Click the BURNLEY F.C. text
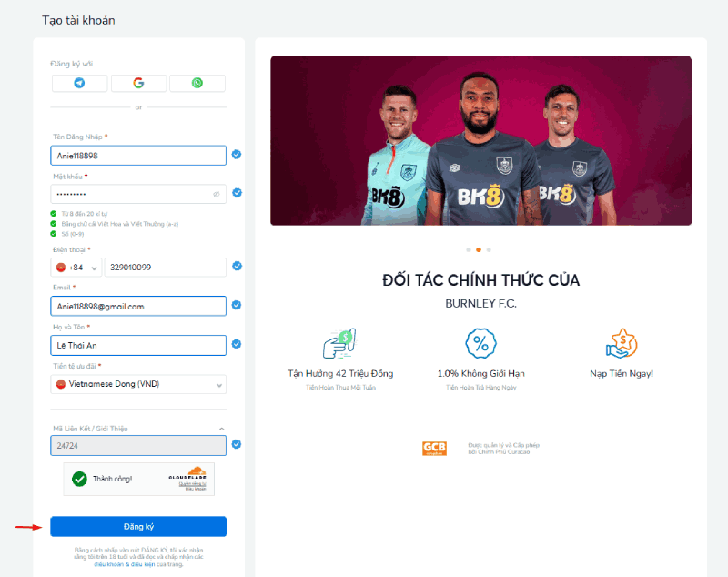This screenshot has width=728, height=577. (481, 304)
